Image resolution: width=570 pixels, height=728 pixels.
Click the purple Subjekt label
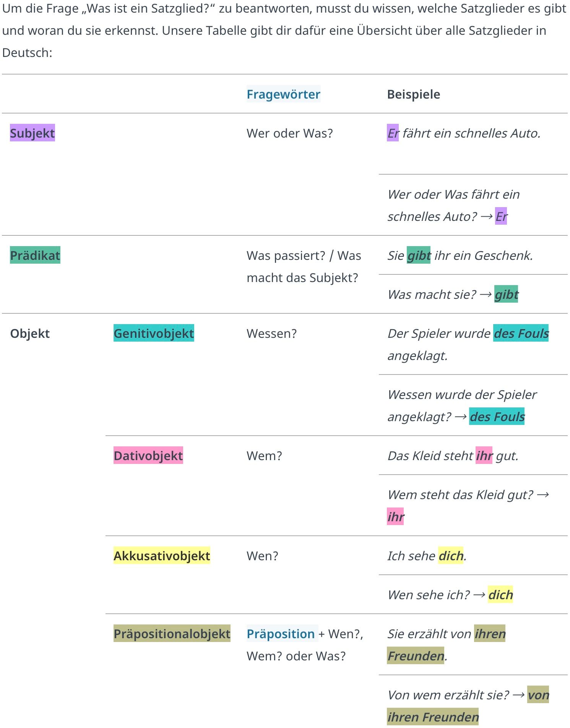32,133
